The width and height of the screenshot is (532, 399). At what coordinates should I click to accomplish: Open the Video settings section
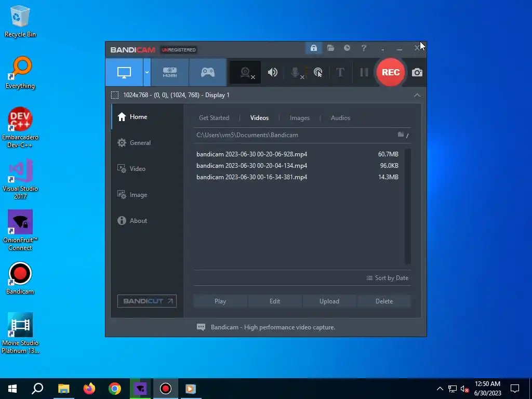pos(147,169)
